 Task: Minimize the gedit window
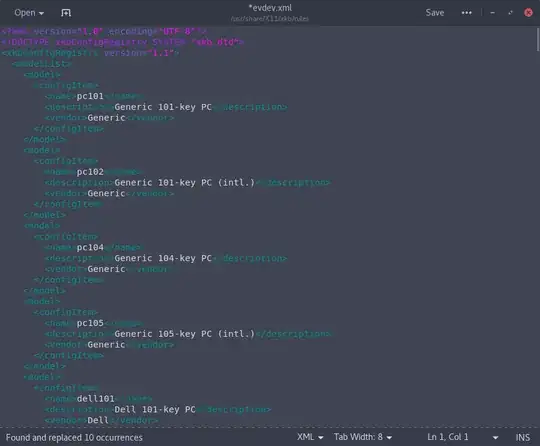coord(492,13)
